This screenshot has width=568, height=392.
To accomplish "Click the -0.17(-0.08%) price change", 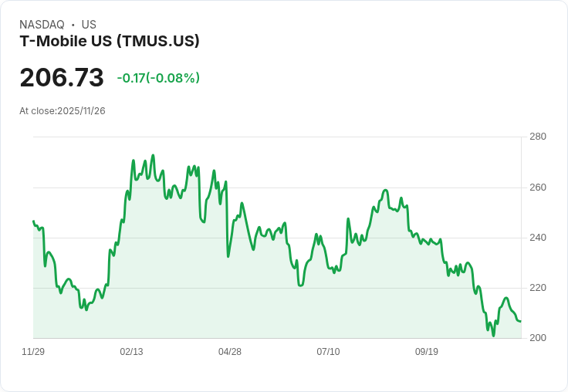I will tap(158, 78).
